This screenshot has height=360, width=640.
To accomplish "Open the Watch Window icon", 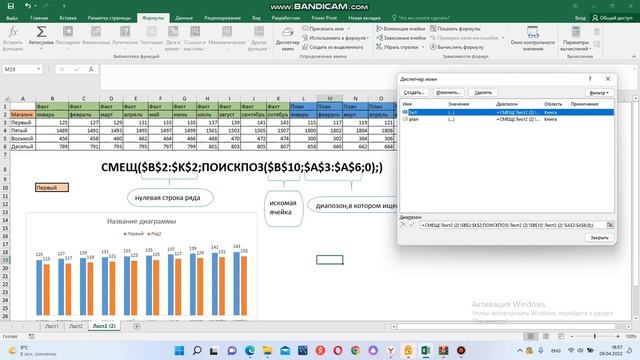I will pyautogui.click(x=533, y=32).
